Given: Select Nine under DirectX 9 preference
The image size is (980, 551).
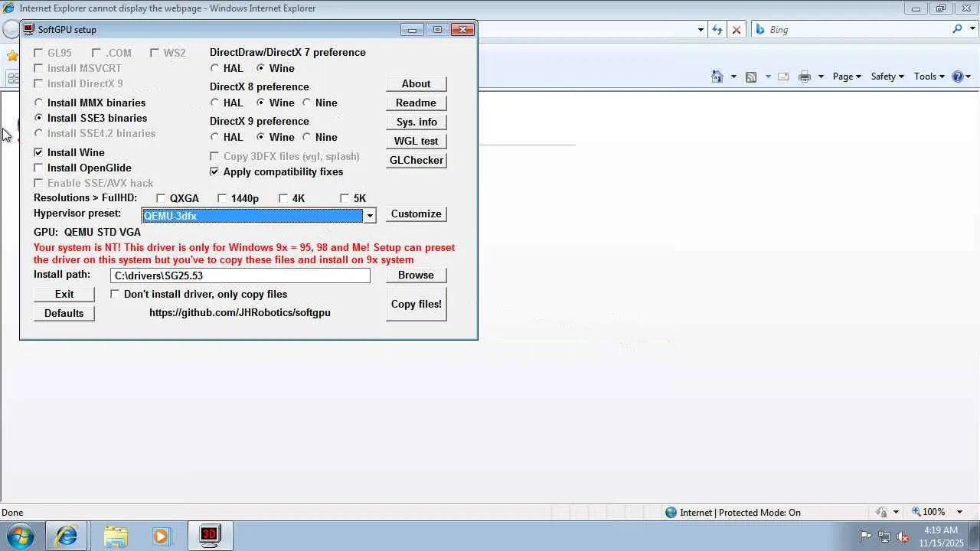Looking at the screenshot, I should 306,137.
